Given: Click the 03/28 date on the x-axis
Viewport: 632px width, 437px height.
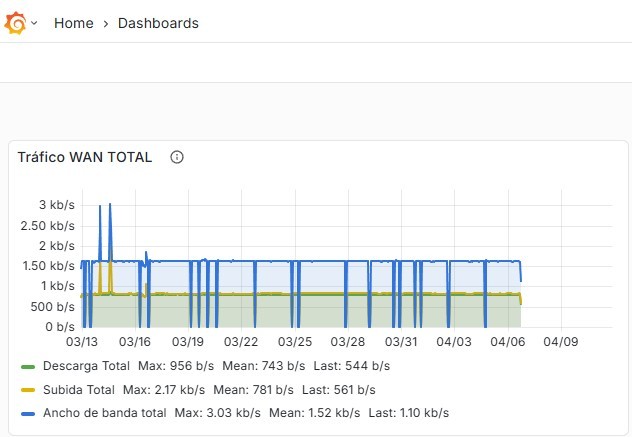Looking at the screenshot, I should coord(348,342).
